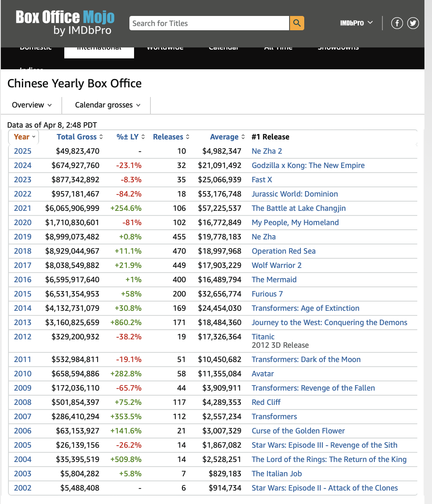Select the International navigation tab
This screenshot has height=504, width=432.
99,49
